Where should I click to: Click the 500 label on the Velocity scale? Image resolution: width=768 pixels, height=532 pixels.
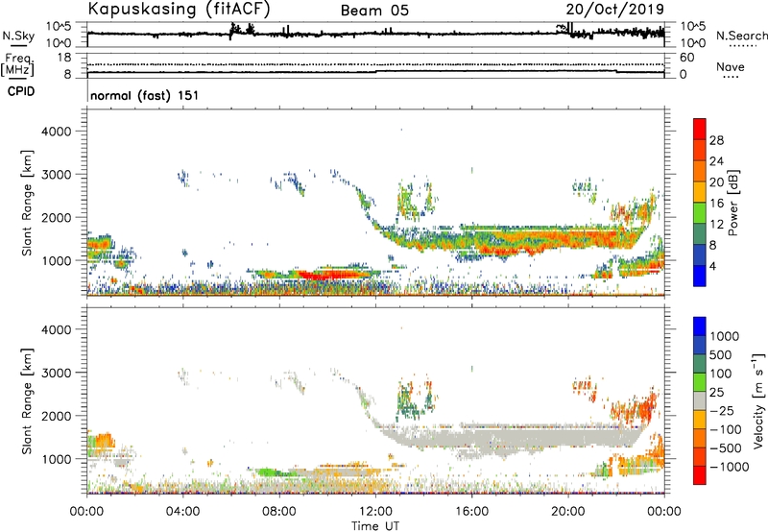[x=722, y=354]
